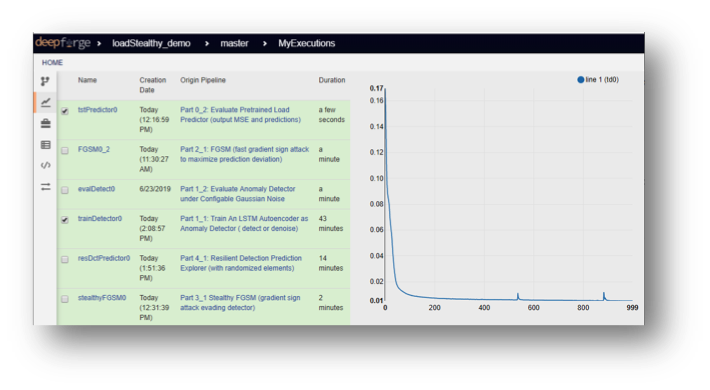This screenshot has height=390, width=710.
Task: Click the blue line 1 legend marker
Action: [x=580, y=80]
